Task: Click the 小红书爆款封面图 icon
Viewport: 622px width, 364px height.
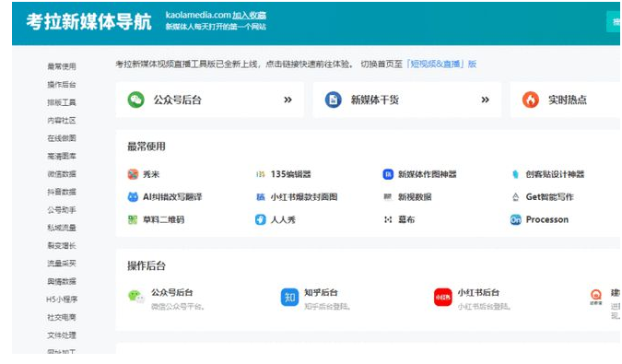Action: (x=260, y=196)
